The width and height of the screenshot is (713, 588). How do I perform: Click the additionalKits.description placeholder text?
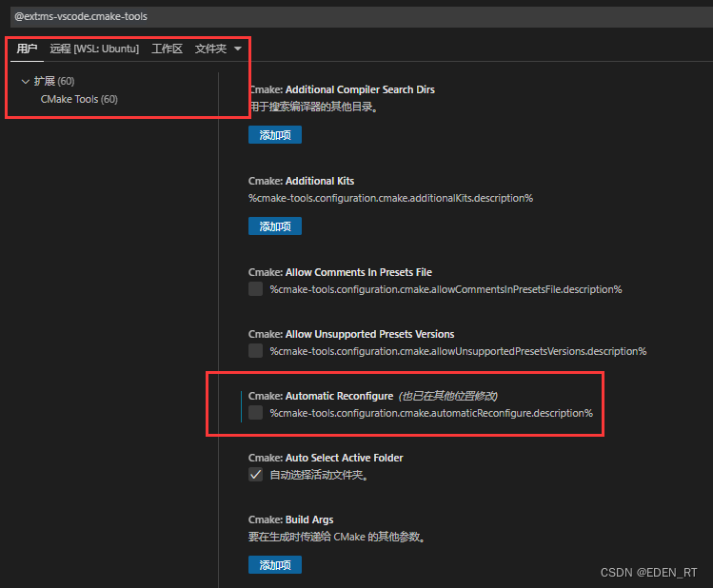[x=390, y=198]
